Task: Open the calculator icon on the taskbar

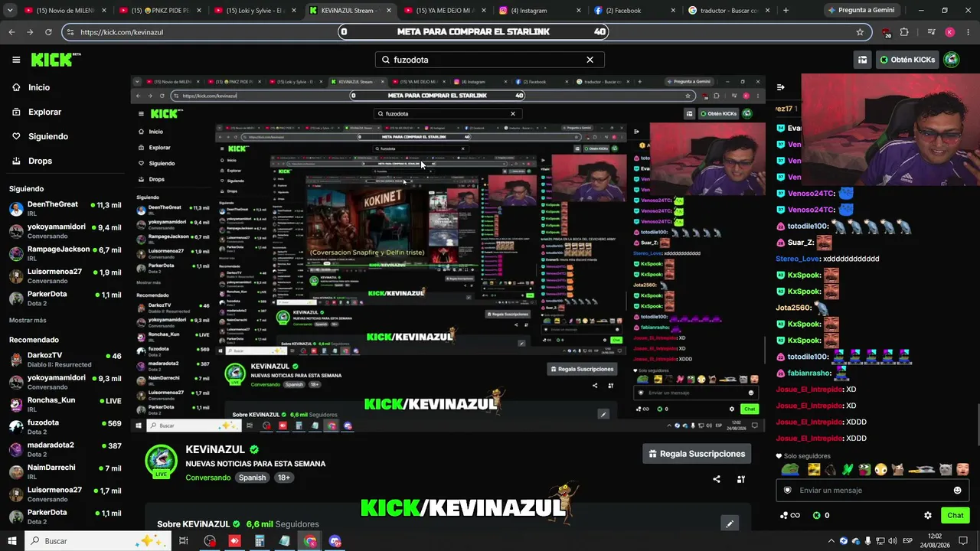Action: click(260, 541)
